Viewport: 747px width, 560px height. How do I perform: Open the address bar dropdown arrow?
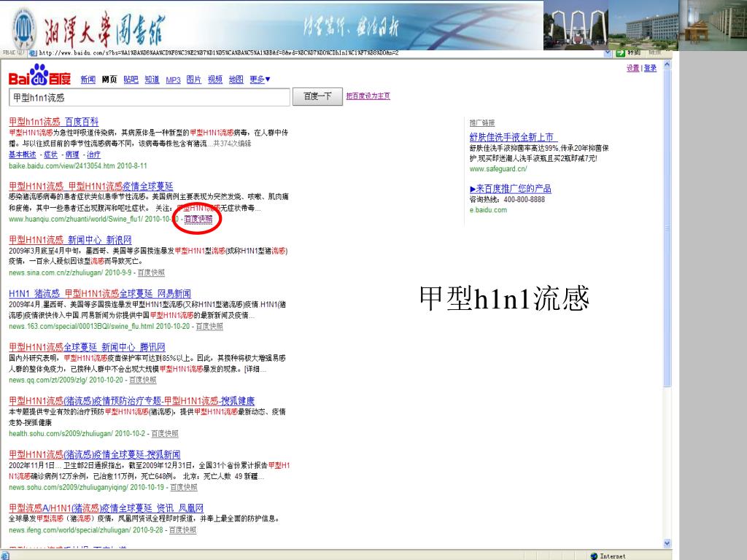click(608, 52)
